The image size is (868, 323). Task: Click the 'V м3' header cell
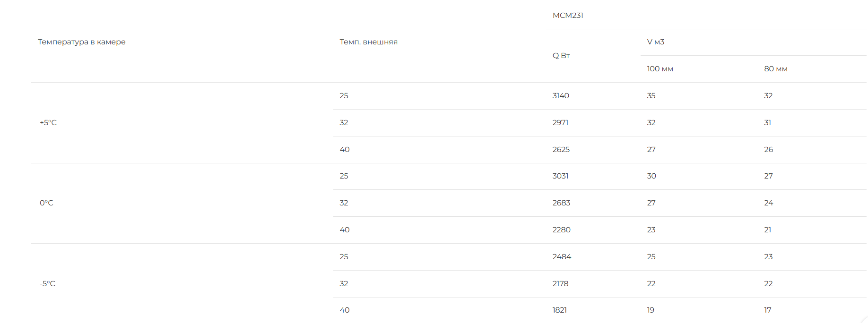point(656,42)
